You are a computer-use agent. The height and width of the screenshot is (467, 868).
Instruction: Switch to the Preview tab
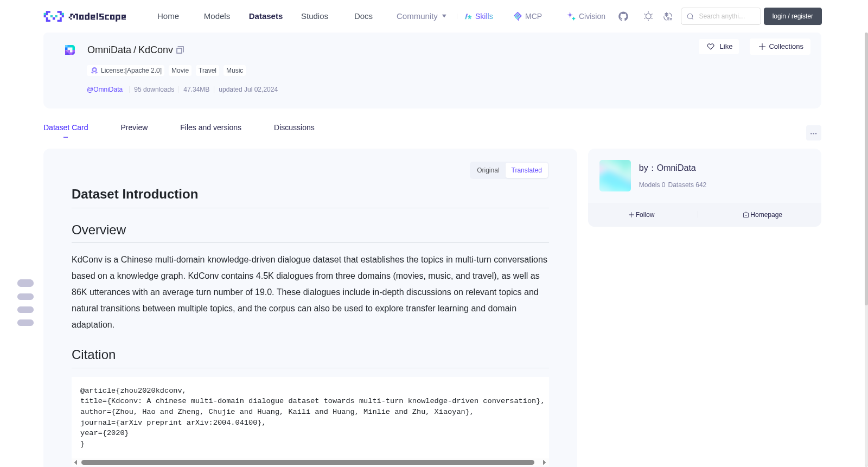point(134,127)
